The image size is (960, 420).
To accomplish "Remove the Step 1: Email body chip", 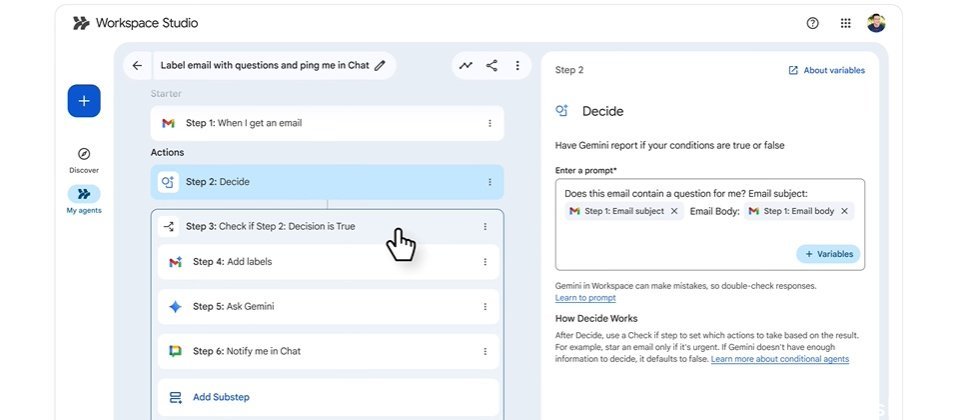I will click(844, 211).
